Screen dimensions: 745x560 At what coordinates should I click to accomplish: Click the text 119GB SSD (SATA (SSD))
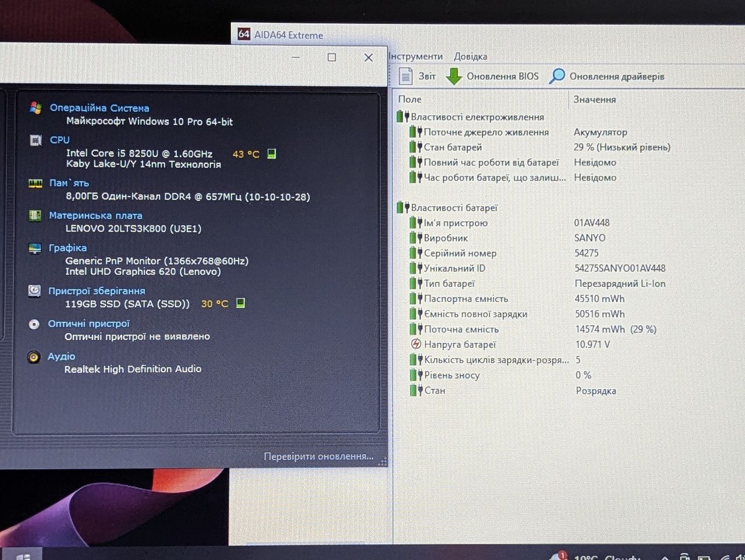[x=127, y=304]
